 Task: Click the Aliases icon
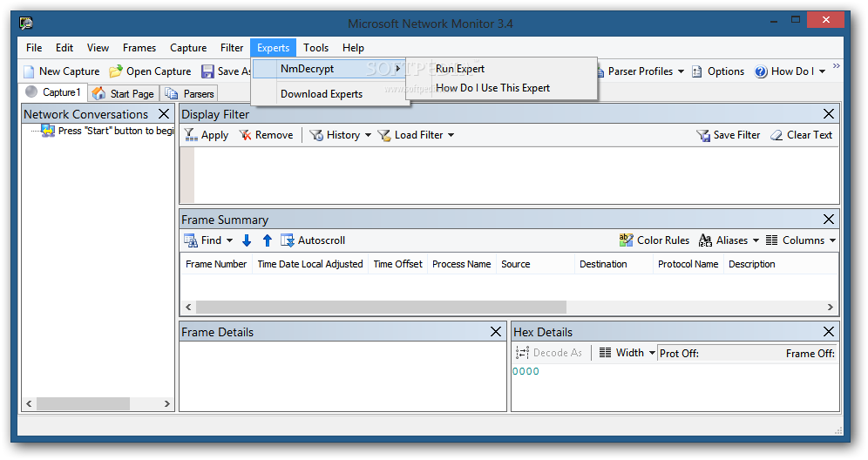[705, 240]
